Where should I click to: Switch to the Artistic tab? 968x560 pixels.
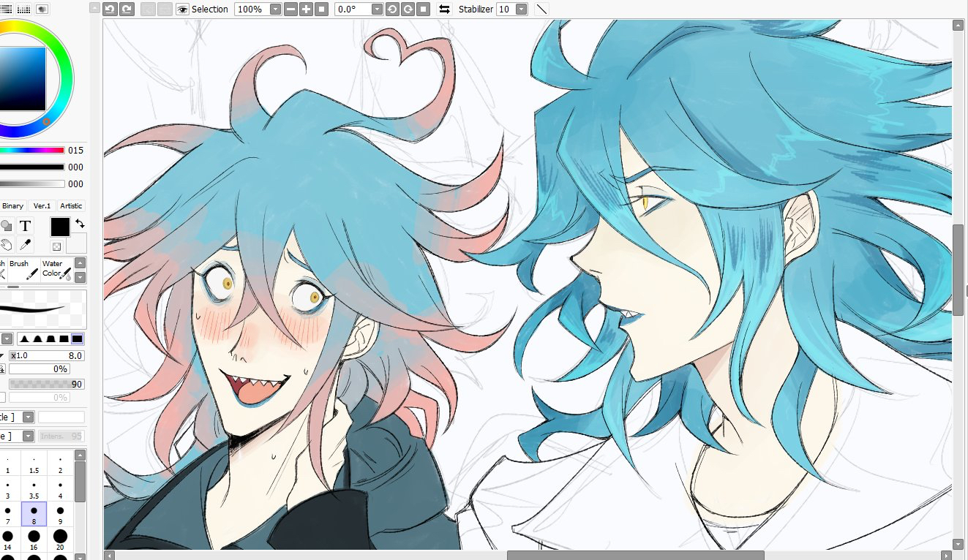tap(71, 206)
